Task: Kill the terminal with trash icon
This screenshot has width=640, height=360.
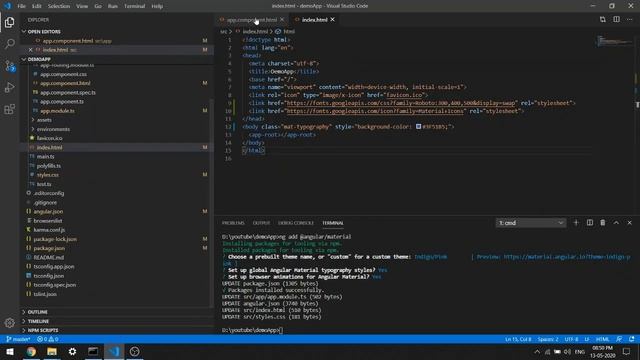Action: click(603, 223)
